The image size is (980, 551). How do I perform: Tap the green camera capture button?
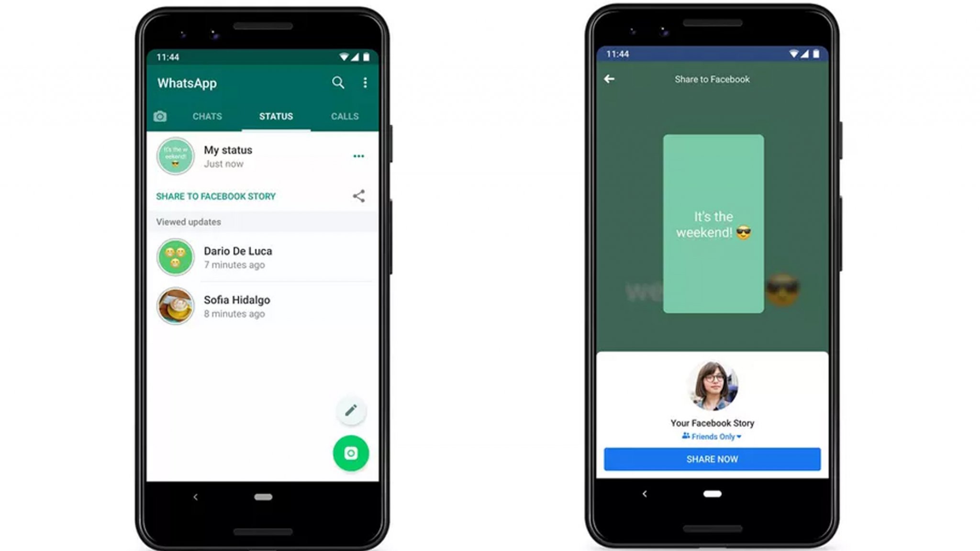pos(351,452)
